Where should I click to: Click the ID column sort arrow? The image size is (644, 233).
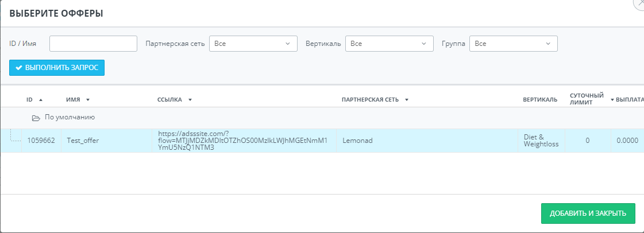41,100
